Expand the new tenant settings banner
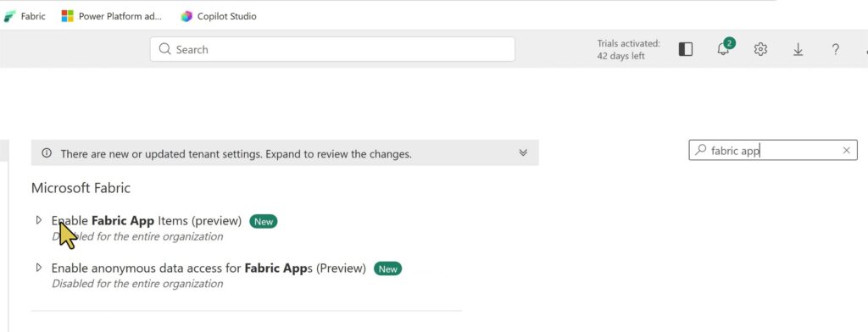Viewport: 868px width, 332px height. [523, 152]
